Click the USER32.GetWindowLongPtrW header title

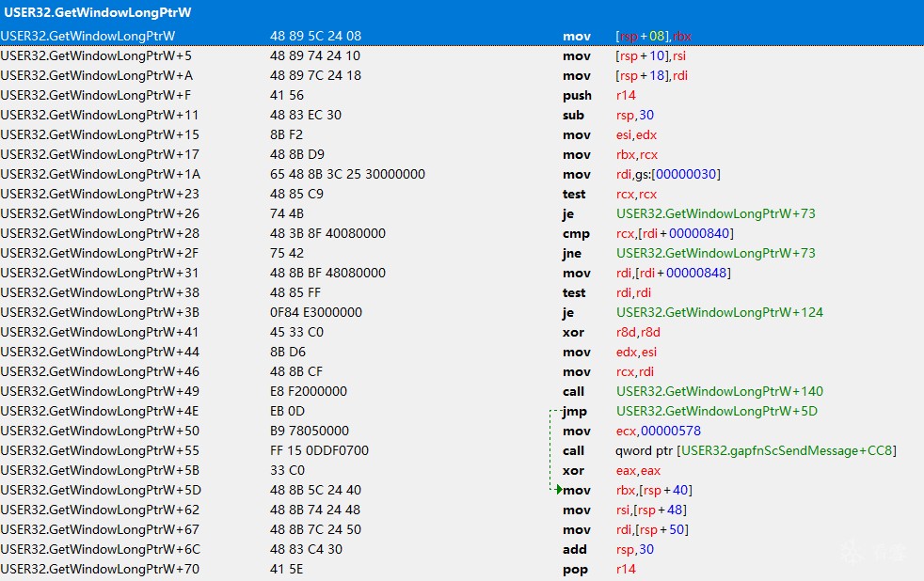click(98, 12)
